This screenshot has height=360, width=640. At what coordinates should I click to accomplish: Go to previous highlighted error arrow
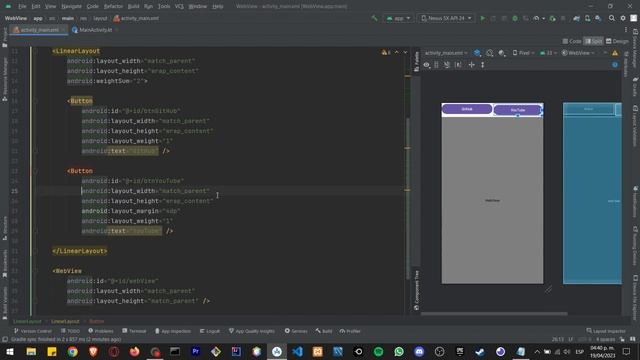click(396, 52)
